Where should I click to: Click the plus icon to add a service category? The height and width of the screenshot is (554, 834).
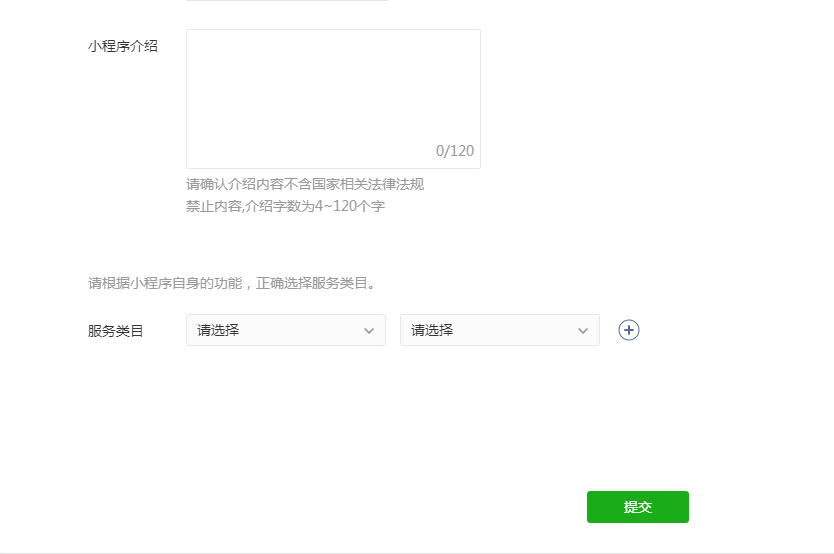629,330
